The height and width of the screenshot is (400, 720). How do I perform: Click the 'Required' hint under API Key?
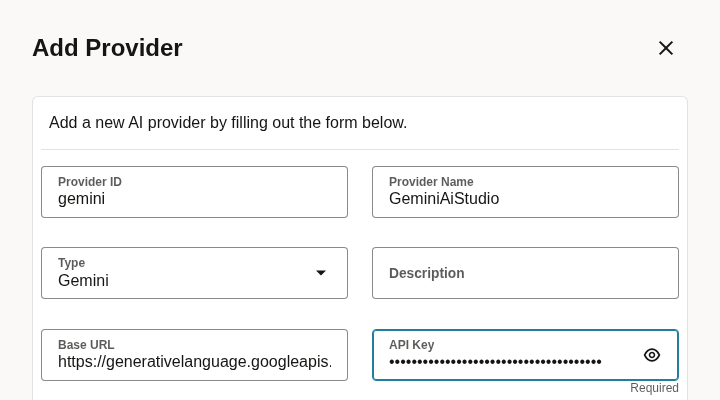tap(654, 388)
